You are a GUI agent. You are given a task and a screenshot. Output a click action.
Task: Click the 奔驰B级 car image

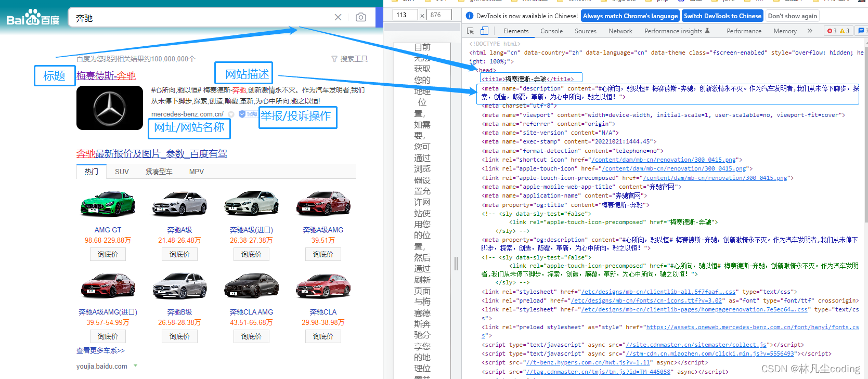pyautogui.click(x=179, y=285)
